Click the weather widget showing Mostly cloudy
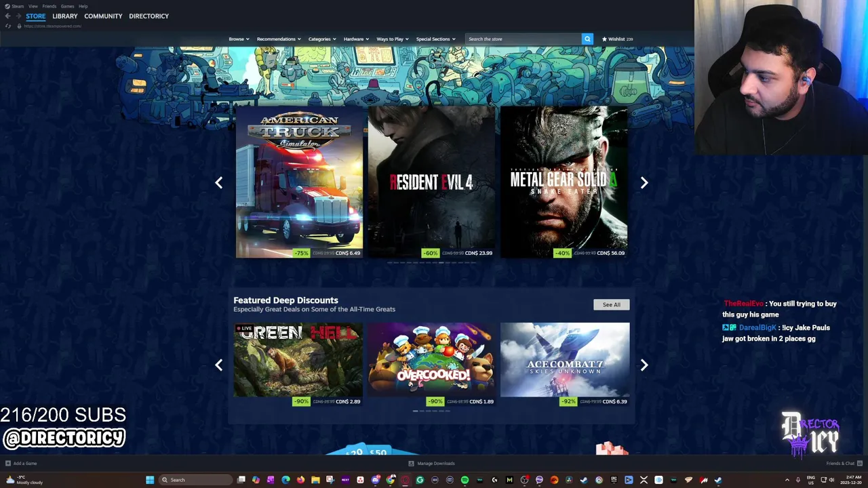 [24, 480]
